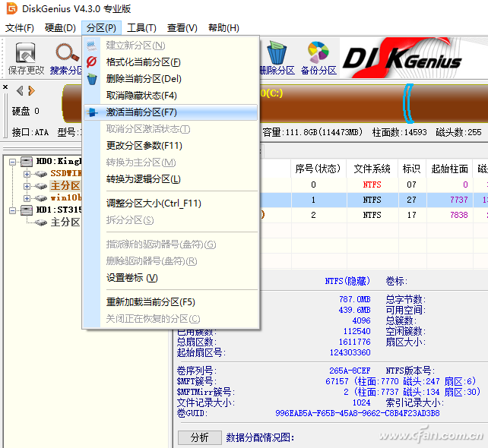Choose 格式化当前分区(F) from the menu

coord(170,62)
